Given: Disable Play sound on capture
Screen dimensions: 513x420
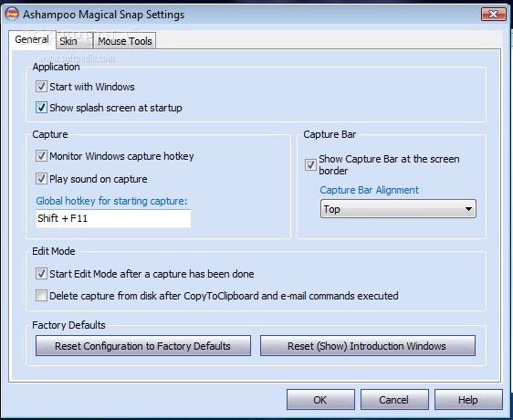Looking at the screenshot, I should (41, 179).
